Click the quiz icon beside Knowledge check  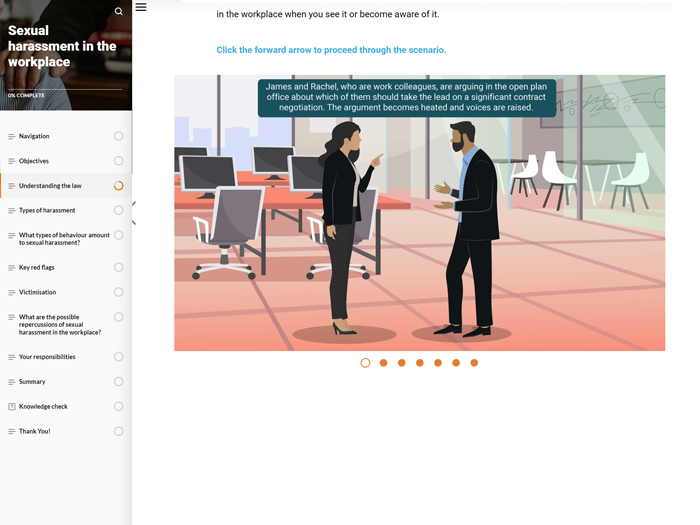coord(12,407)
